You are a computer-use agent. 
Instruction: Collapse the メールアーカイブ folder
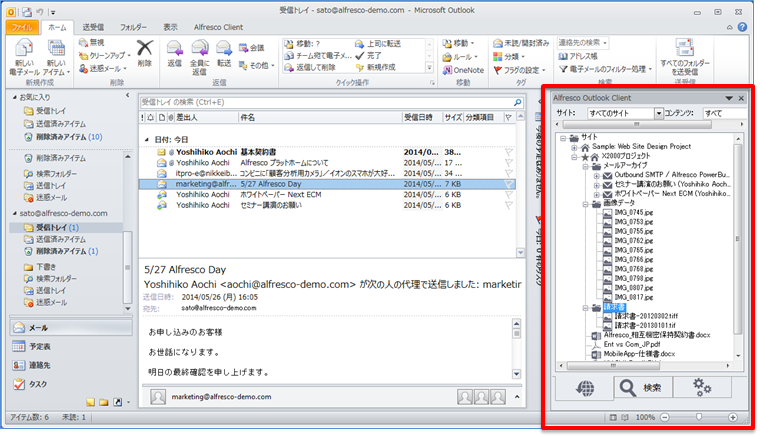tap(586, 166)
